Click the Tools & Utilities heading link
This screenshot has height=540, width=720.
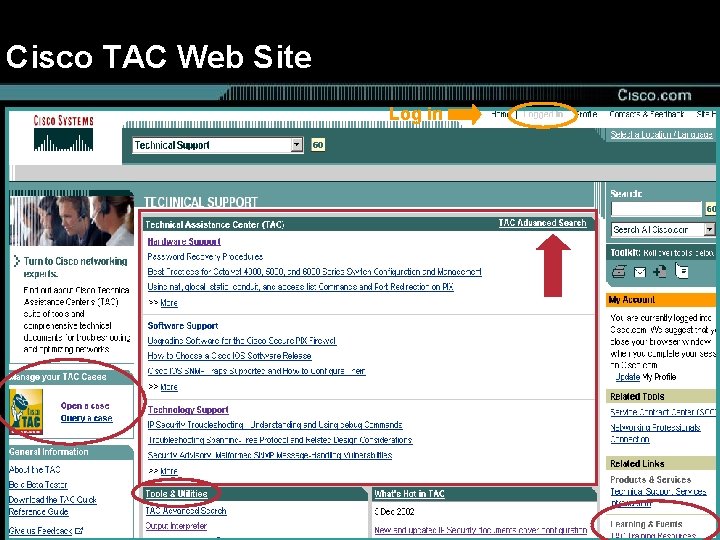pyautogui.click(x=176, y=494)
